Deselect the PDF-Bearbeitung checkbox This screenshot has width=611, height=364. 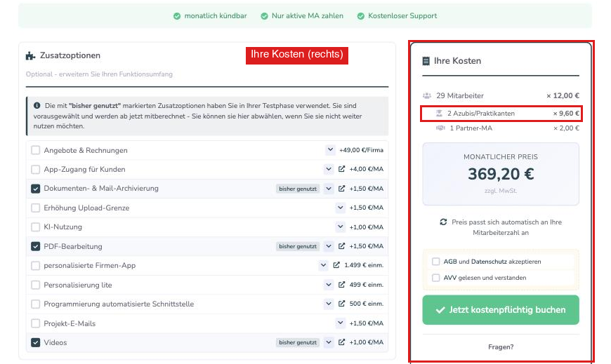[35, 246]
